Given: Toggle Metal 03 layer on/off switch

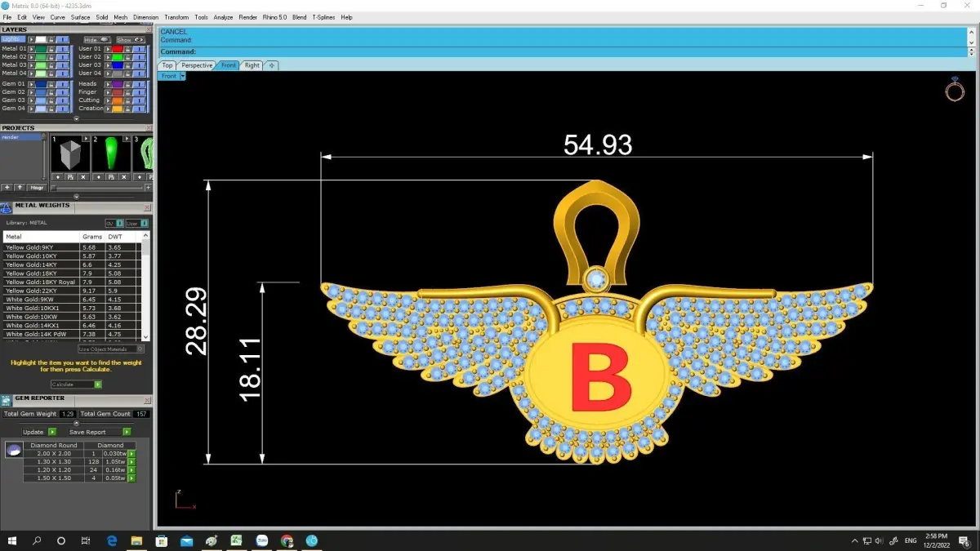Looking at the screenshot, I should click(x=62, y=65).
